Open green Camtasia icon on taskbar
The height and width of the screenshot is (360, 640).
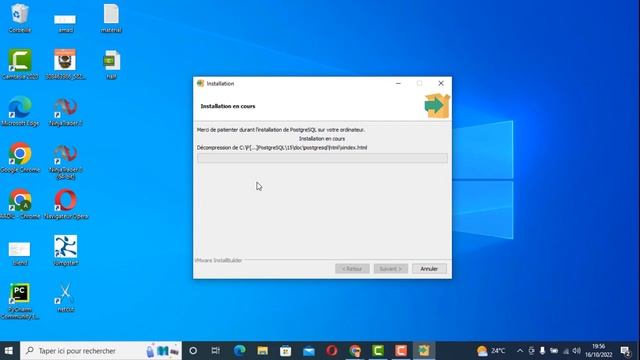(378, 351)
